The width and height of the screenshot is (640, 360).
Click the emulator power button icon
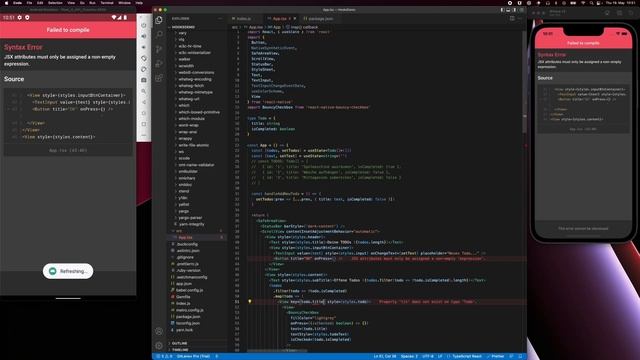click(x=144, y=25)
